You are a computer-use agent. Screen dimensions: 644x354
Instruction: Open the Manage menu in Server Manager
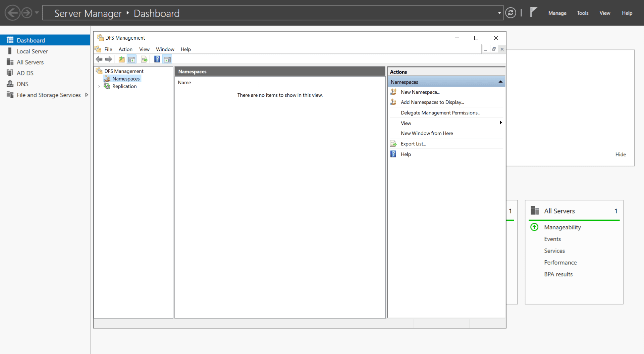(557, 13)
